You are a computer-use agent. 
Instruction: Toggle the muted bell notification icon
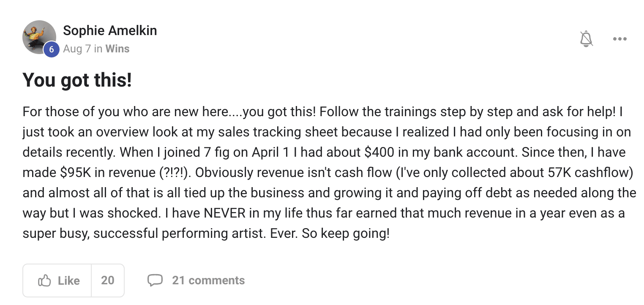coord(586,39)
